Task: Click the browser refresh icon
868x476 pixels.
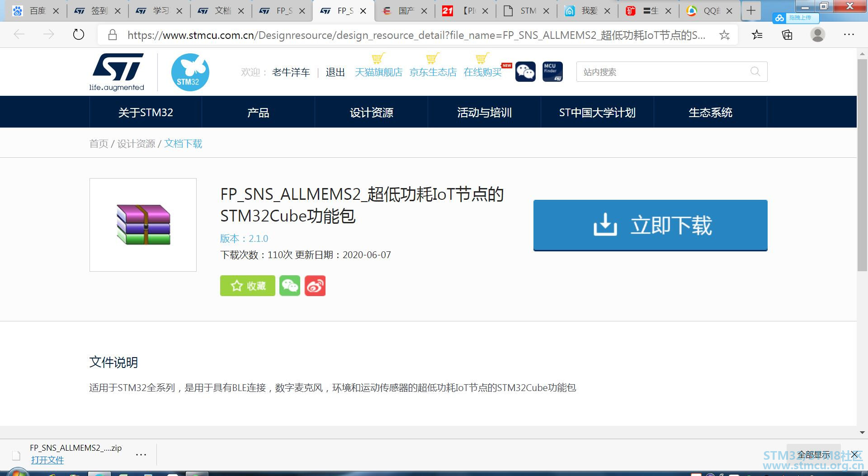Action: tap(79, 34)
